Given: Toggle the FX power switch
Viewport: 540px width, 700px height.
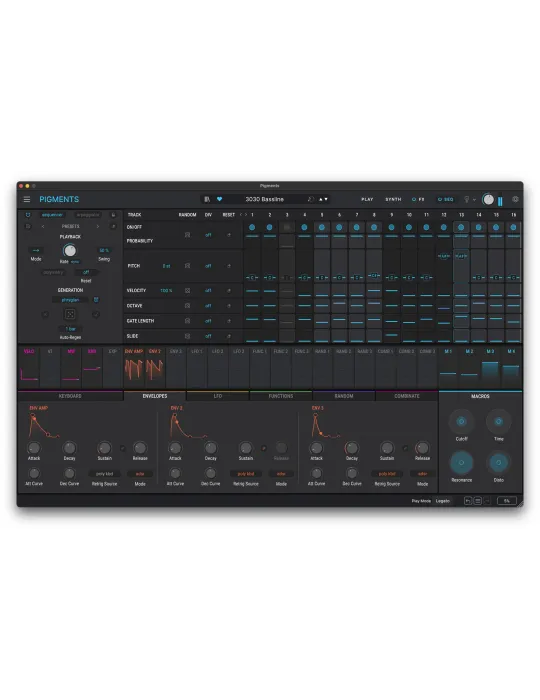Looking at the screenshot, I should click(x=414, y=199).
